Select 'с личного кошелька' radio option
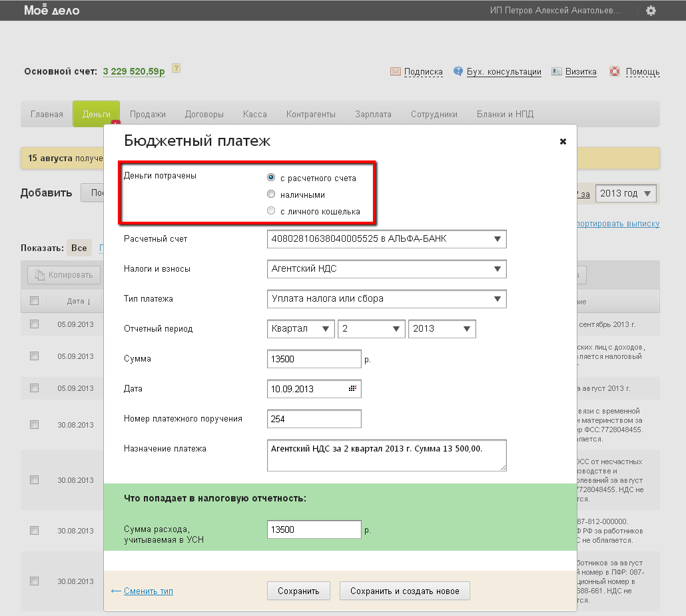Viewport: 686px width, 616px height. pyautogui.click(x=271, y=211)
